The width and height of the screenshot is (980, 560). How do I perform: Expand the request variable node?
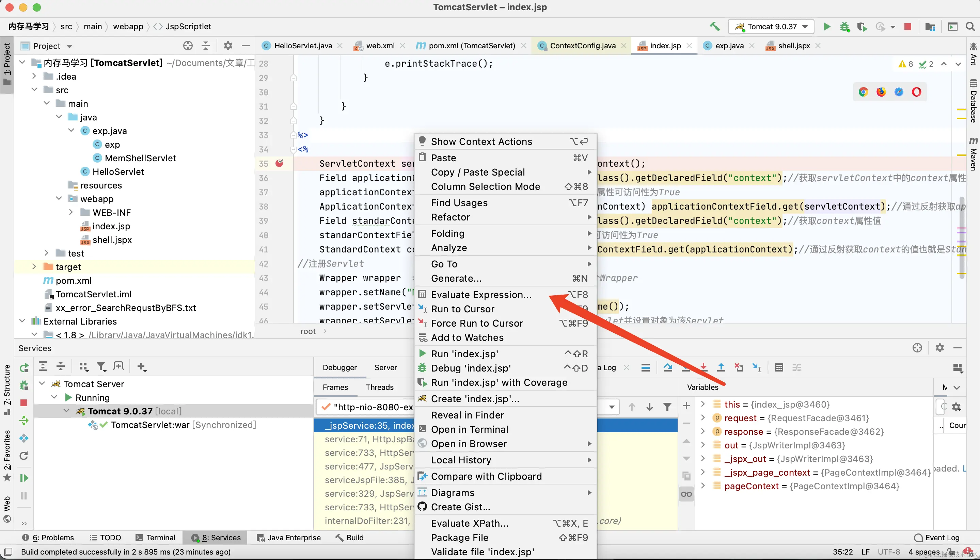(703, 418)
